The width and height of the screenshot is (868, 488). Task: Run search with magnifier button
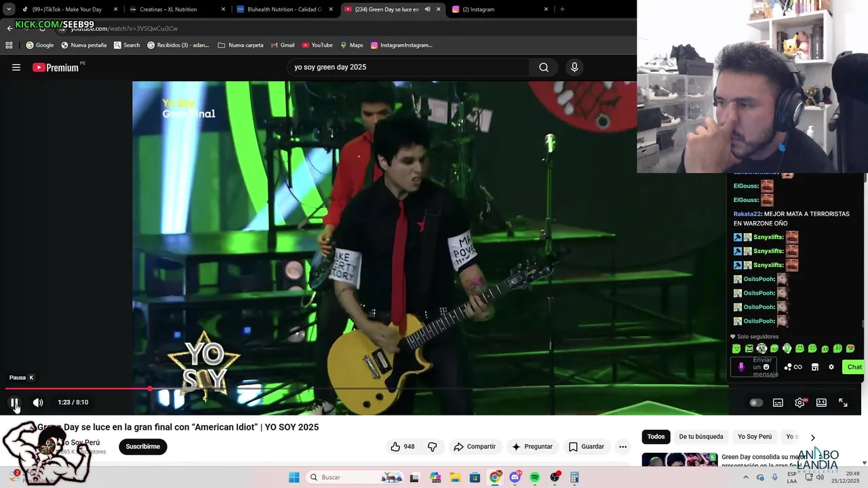pyautogui.click(x=544, y=67)
